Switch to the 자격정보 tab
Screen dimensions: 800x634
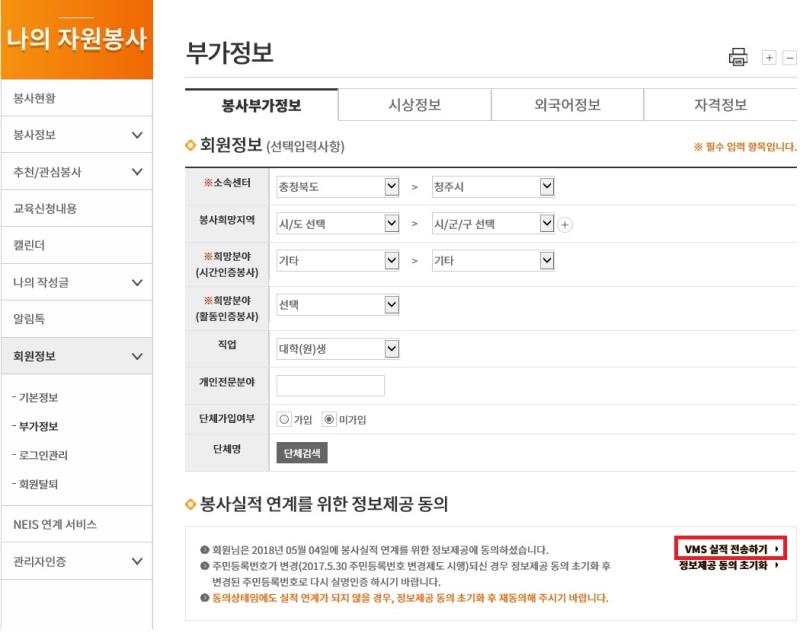(720, 105)
